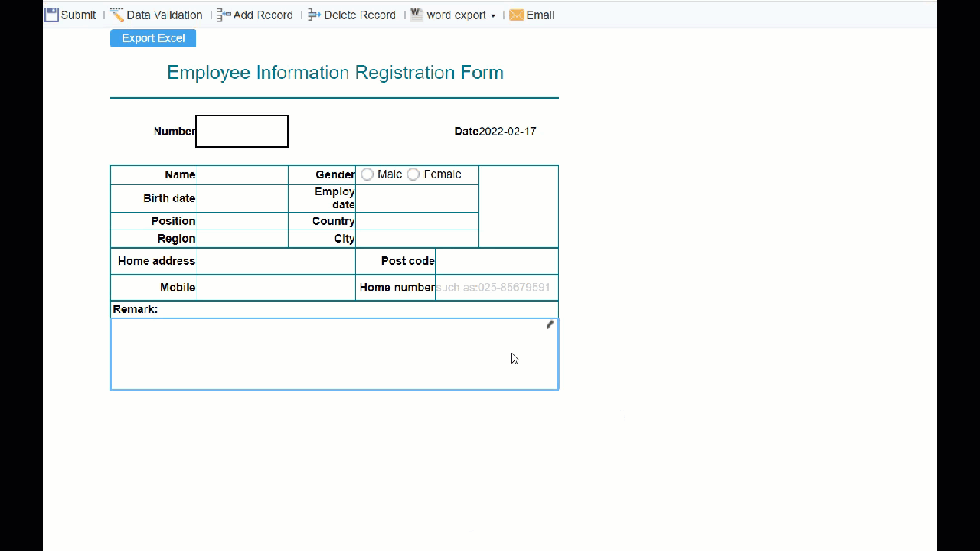Click the Birth date cell
The width and height of the screenshot is (980, 551).
[x=242, y=198]
